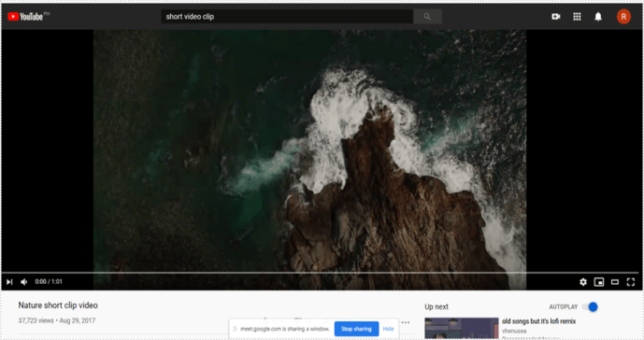Click the Stop sharing button
The image size is (644, 340).
(x=356, y=329)
